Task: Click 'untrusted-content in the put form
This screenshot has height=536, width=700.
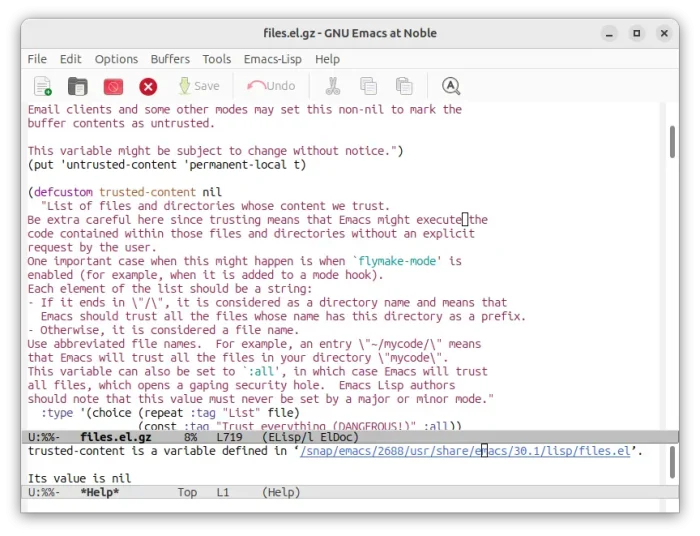Action: point(118,165)
